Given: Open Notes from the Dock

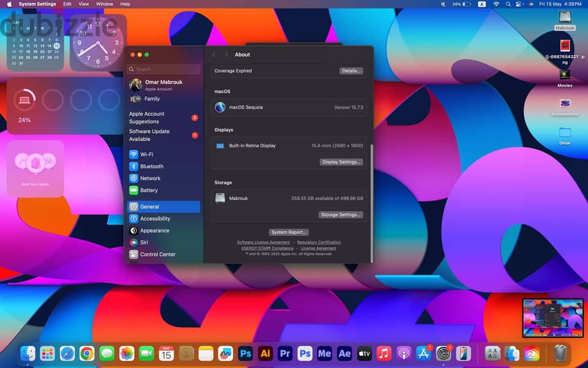Looking at the screenshot, I should 206,353.
